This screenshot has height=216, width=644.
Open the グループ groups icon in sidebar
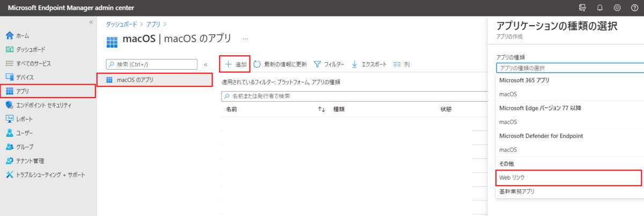(x=9, y=147)
